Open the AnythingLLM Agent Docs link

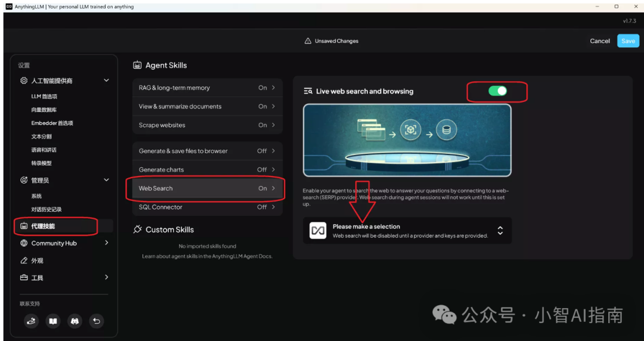242,256
